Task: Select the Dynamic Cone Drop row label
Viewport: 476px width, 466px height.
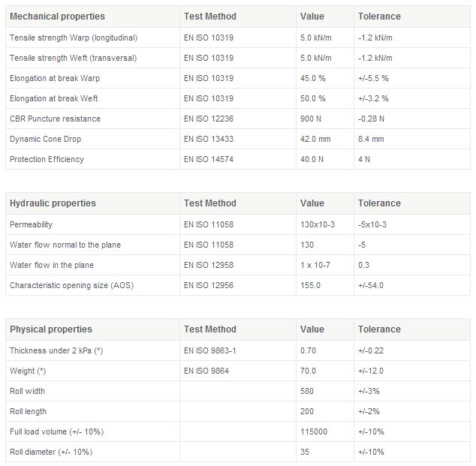Action: click(x=45, y=139)
